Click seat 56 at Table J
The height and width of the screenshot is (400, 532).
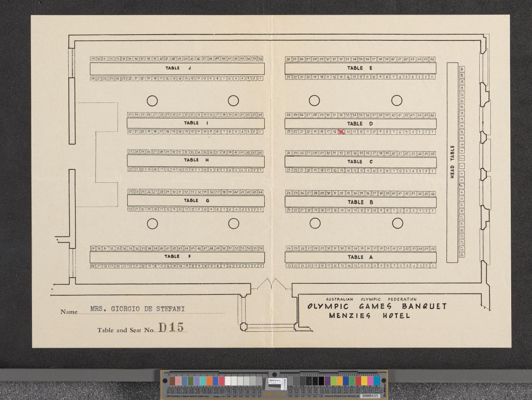[260, 59]
